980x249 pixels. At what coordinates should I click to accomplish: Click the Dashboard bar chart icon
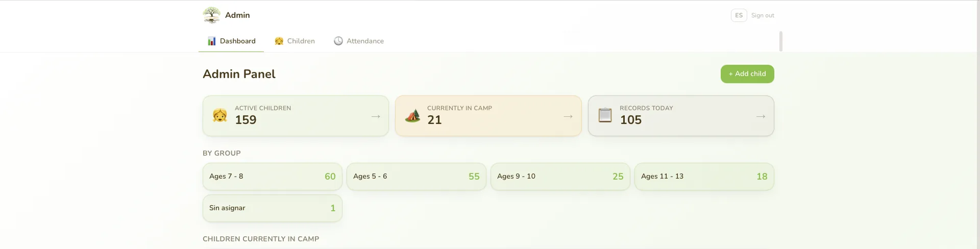pyautogui.click(x=211, y=41)
